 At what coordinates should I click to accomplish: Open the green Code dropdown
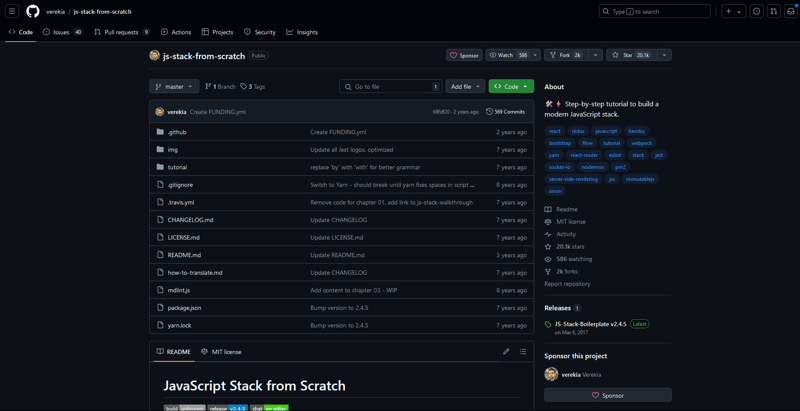(x=510, y=87)
